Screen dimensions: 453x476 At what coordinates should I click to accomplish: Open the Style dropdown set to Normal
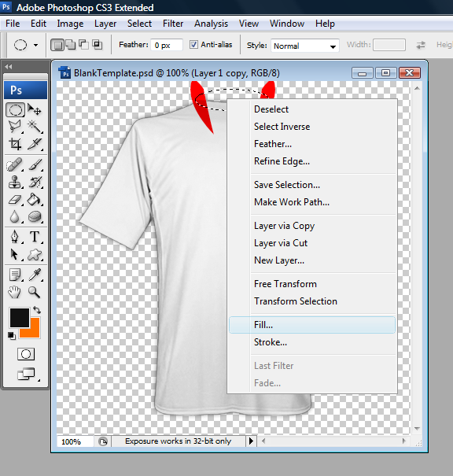[305, 46]
